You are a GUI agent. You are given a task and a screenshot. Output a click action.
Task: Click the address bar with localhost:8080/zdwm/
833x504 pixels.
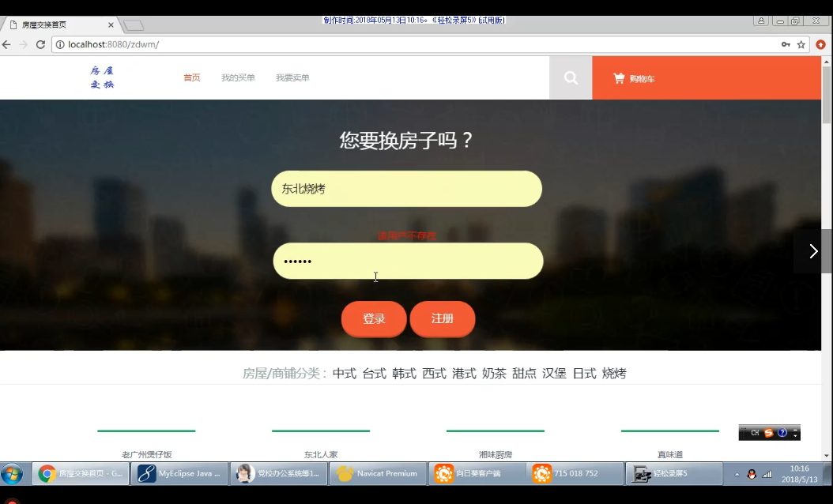[414, 44]
